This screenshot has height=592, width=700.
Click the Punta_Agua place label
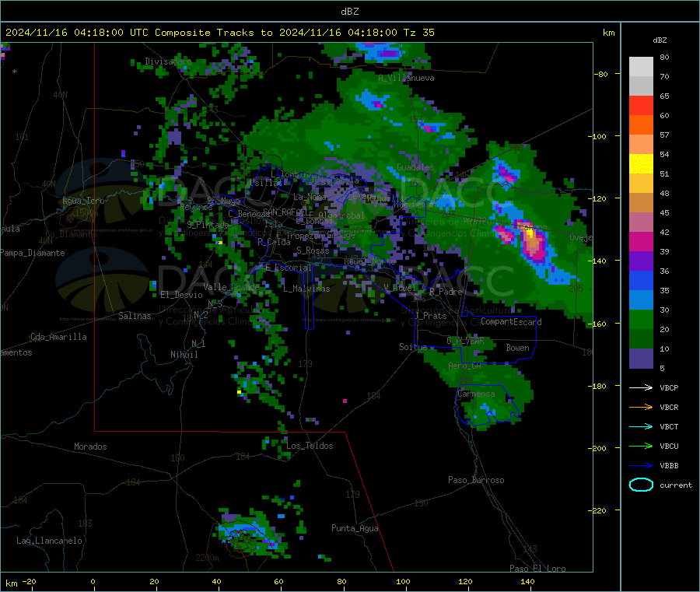[x=355, y=529]
